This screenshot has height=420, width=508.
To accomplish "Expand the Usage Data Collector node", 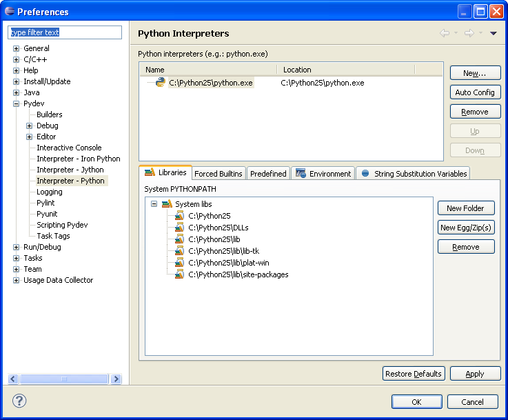I will pyautogui.click(x=16, y=280).
